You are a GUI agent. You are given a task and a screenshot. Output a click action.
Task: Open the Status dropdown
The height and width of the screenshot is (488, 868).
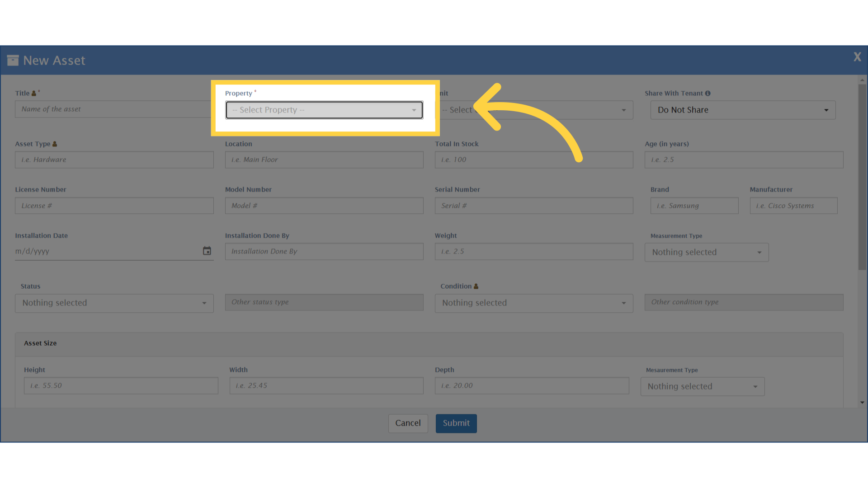pyautogui.click(x=114, y=303)
